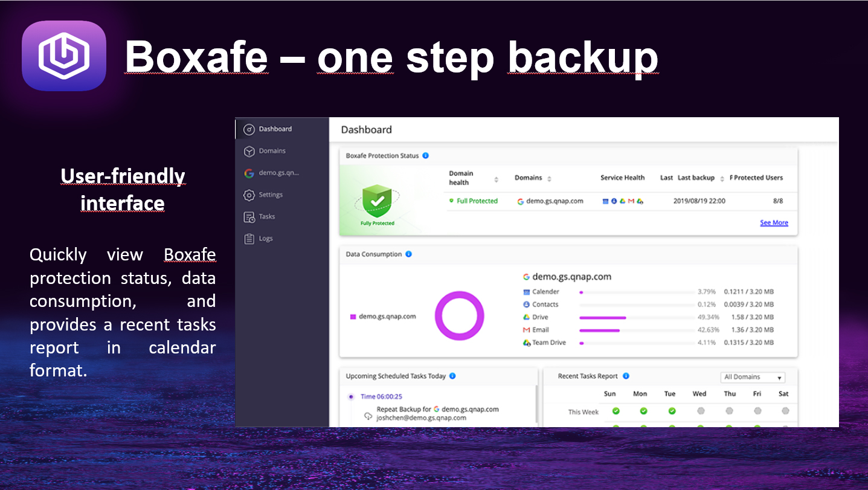The width and height of the screenshot is (868, 490).
Task: Open Settings via the gear icon
Action: [249, 195]
